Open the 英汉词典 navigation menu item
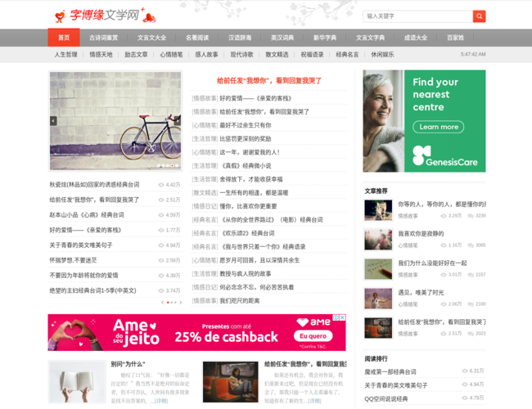This screenshot has width=532, height=409. click(282, 38)
